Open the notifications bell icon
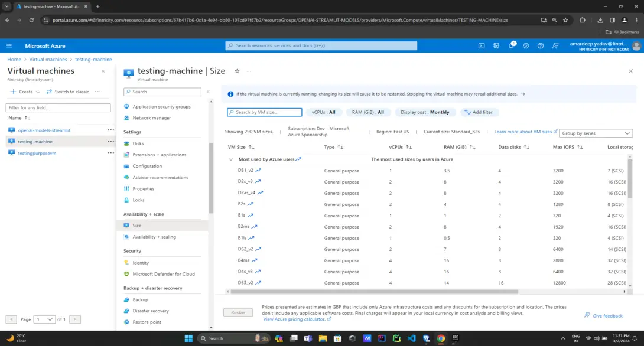The image size is (644, 346). point(511,45)
